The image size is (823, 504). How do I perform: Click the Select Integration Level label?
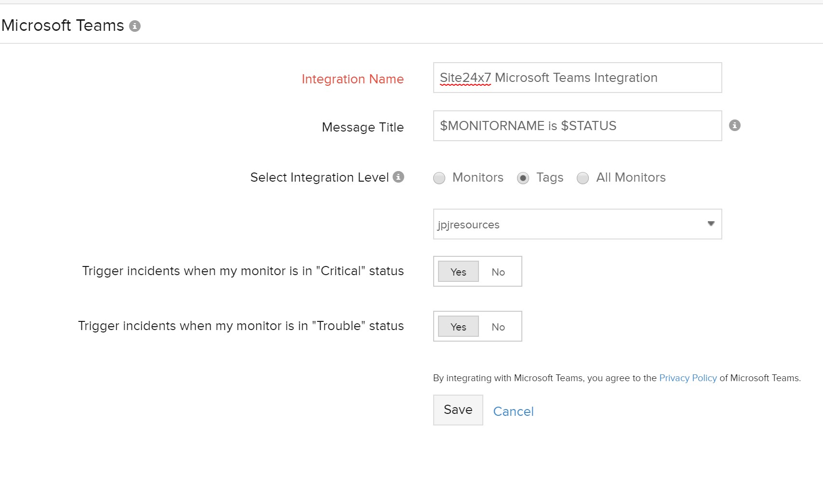pos(319,177)
